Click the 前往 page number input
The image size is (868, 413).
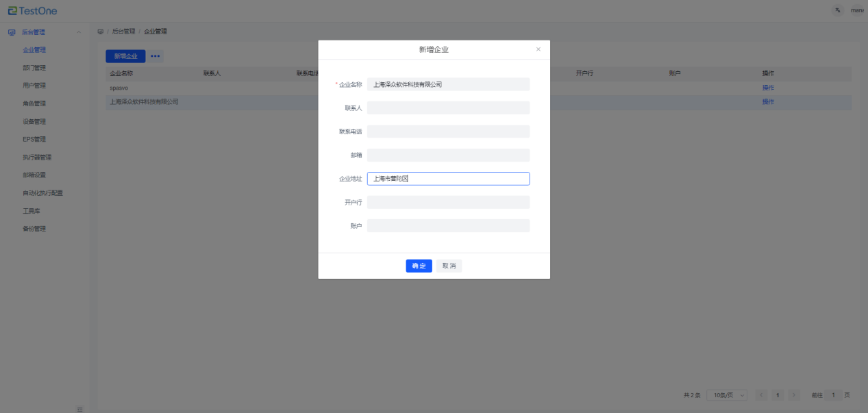pyautogui.click(x=832, y=395)
